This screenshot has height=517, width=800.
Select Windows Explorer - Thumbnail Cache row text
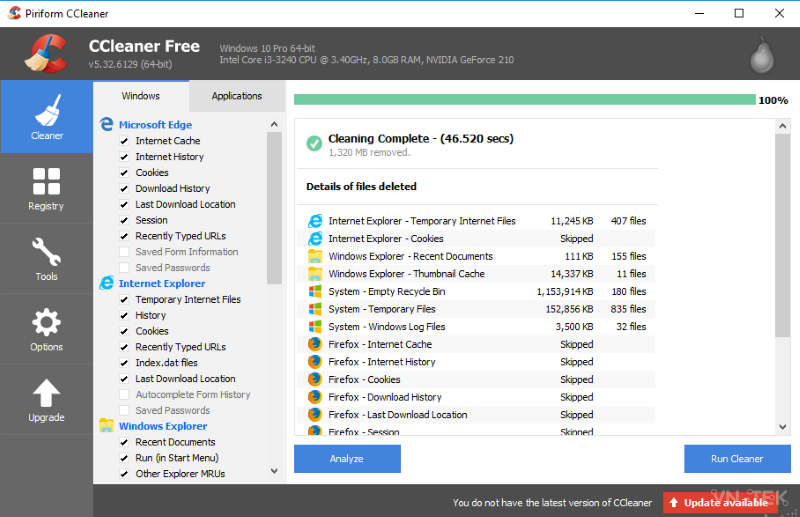coord(407,274)
